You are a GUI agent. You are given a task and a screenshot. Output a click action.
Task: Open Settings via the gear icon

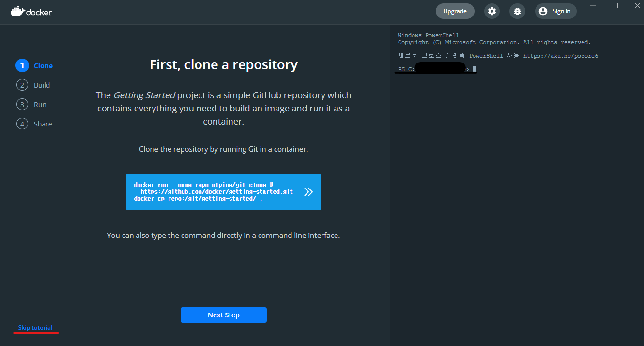point(492,11)
